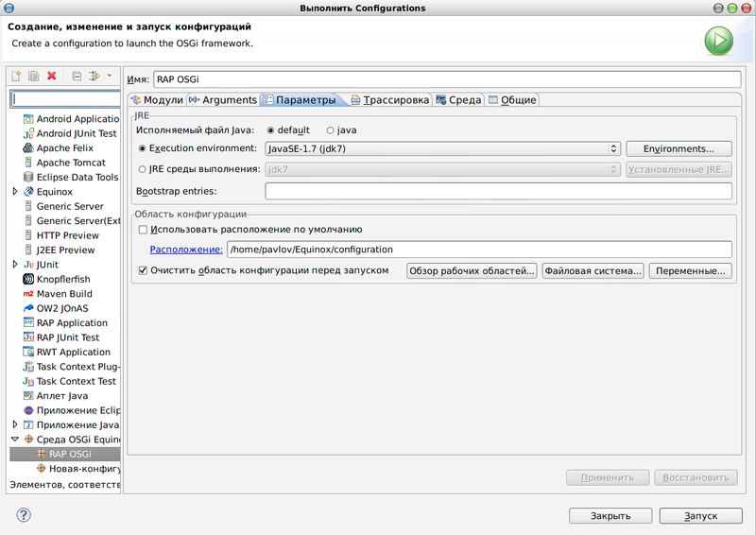The image size is (756, 535).
Task: Click the Knopflerfish icon
Action: (x=28, y=279)
